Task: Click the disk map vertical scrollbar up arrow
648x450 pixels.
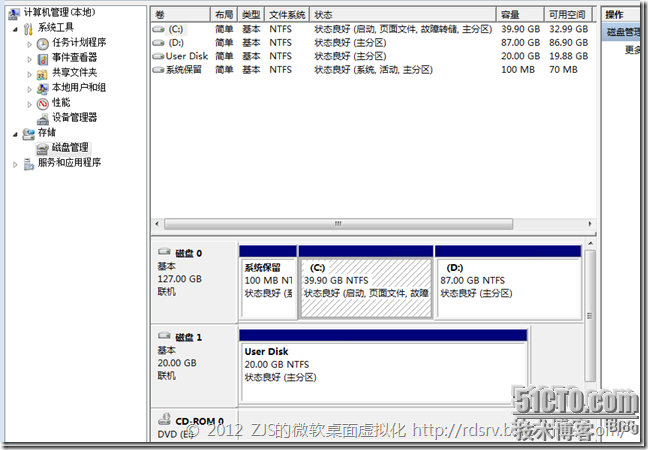Action: point(590,243)
